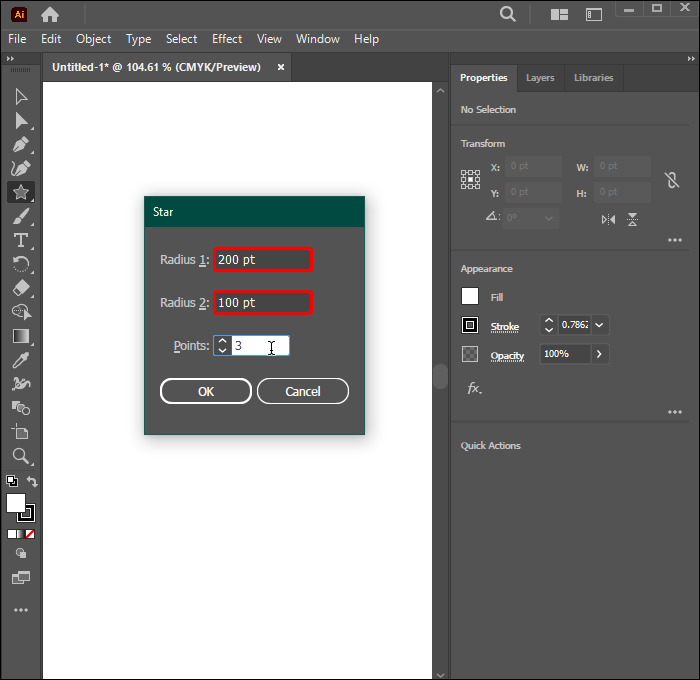The image size is (700, 680).
Task: Click the Radius 1 input field
Action: 263,260
